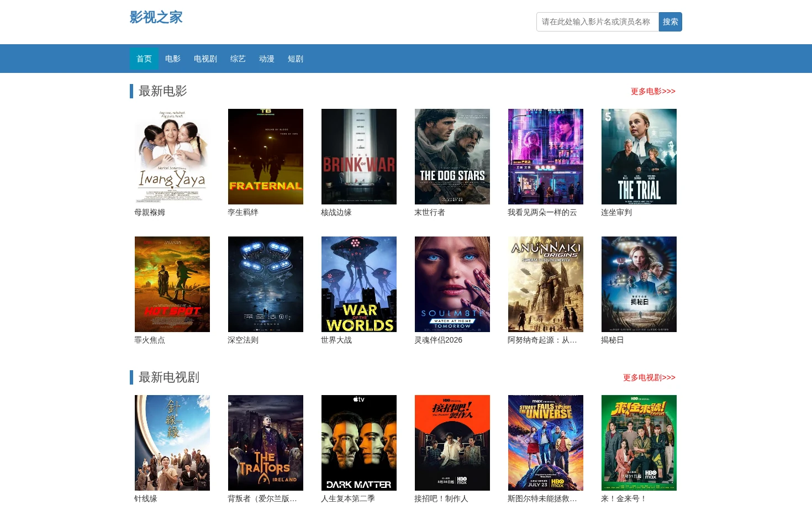812x510 pixels.
Task: Open the War of the Worlds poster
Action: (x=359, y=284)
